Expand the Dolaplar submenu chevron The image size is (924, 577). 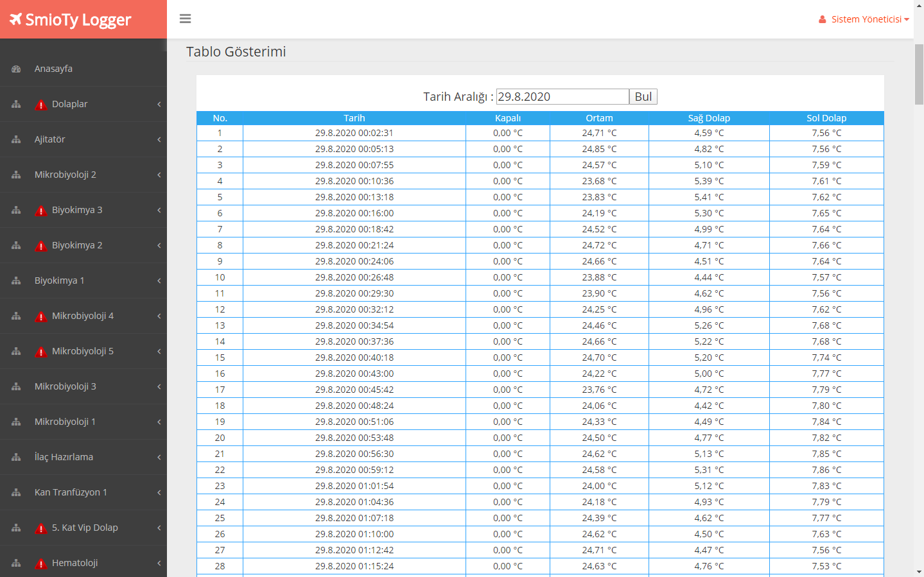[x=159, y=104]
